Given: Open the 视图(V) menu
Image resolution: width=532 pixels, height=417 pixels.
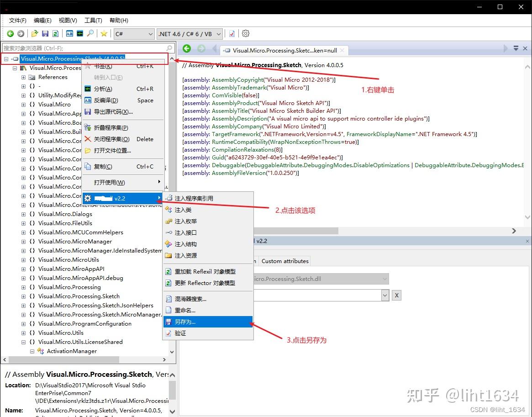Looking at the screenshot, I should [x=68, y=21].
